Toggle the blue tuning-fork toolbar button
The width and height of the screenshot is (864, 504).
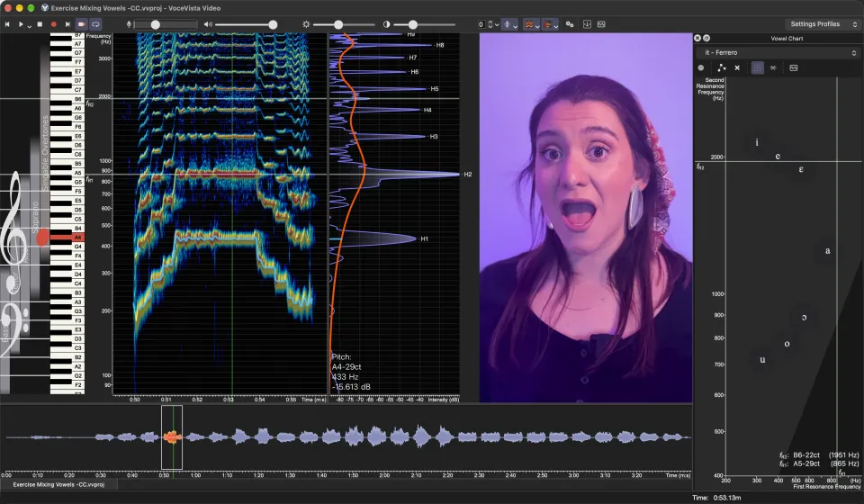(x=507, y=24)
